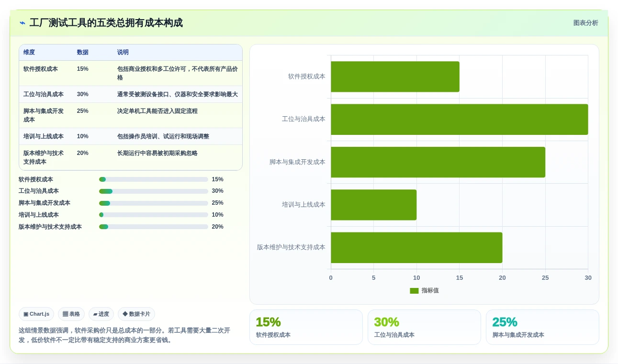This screenshot has height=364, width=618.
Task: Click the 脚本与集成开发成本 chart bar
Action: point(438,162)
